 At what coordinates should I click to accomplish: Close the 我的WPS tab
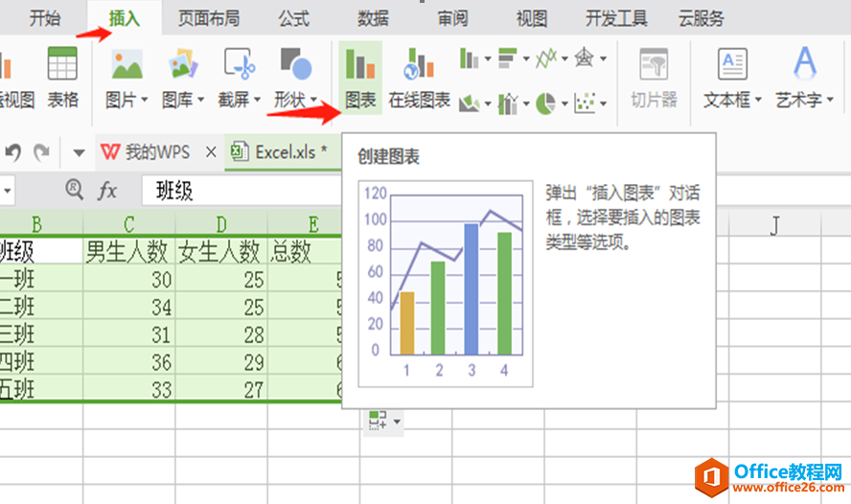click(211, 152)
